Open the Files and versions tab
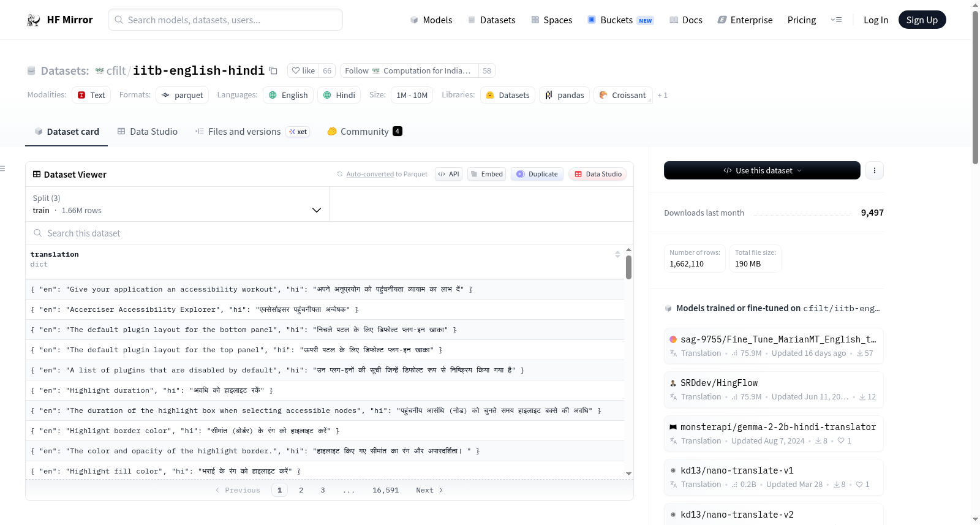This screenshot has height=525, width=980. (x=252, y=132)
